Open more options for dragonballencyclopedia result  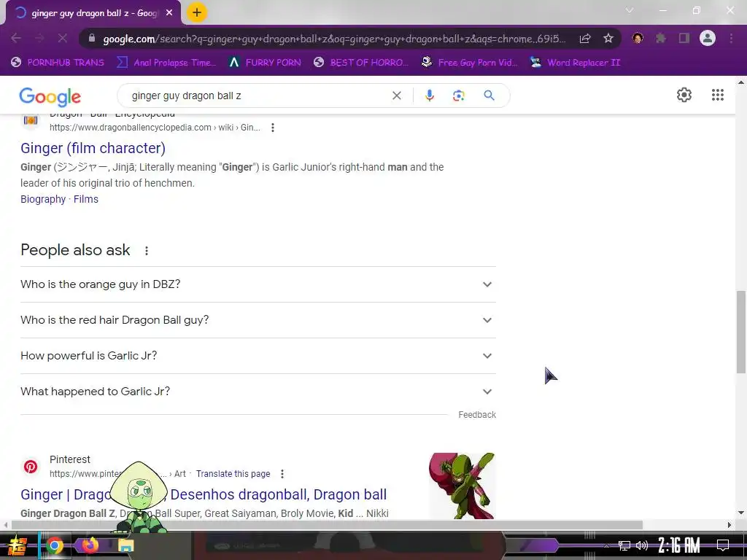[x=273, y=128]
